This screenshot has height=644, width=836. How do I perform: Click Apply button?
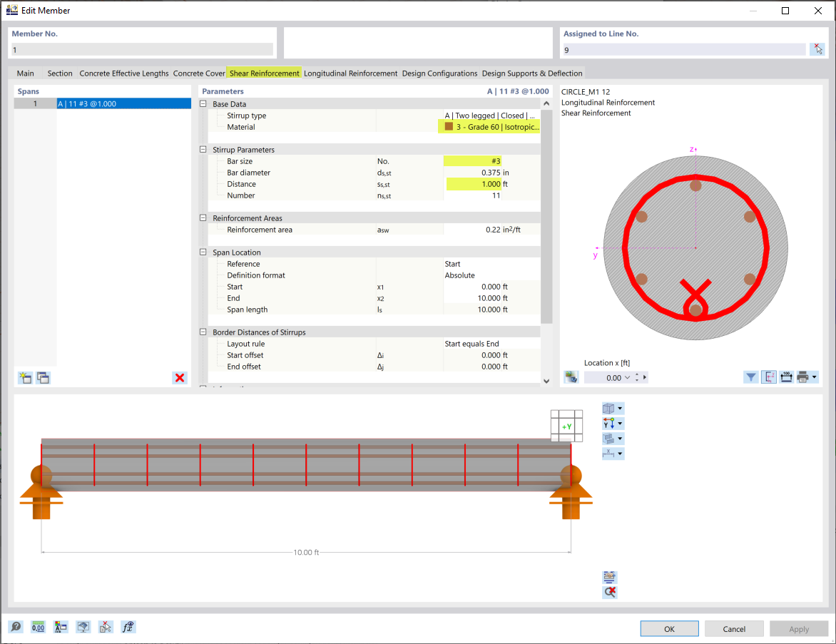(x=799, y=628)
